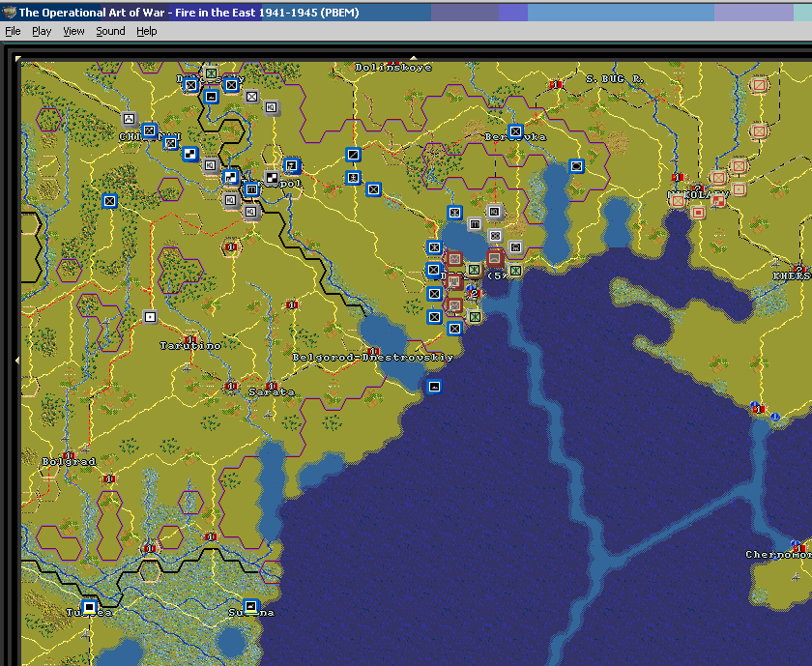
Task: Select the dark red unit above the (5%) label
Action: pos(495,258)
